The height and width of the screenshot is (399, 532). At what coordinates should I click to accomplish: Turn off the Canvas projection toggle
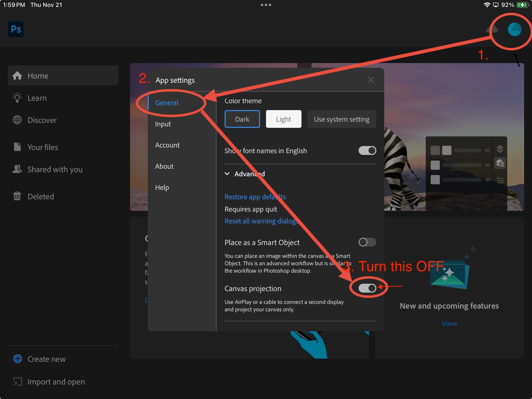tap(367, 288)
